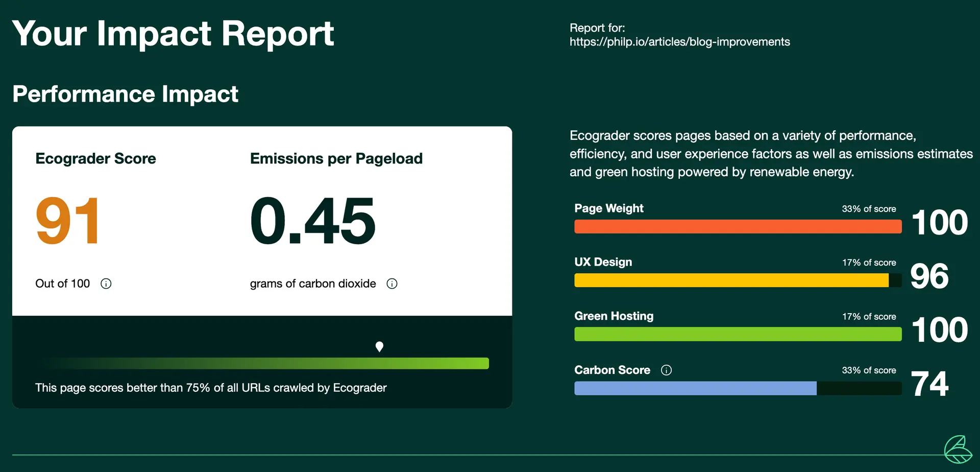980x472 pixels.
Task: Click the green Green Hosting indicator bar
Action: point(738,335)
